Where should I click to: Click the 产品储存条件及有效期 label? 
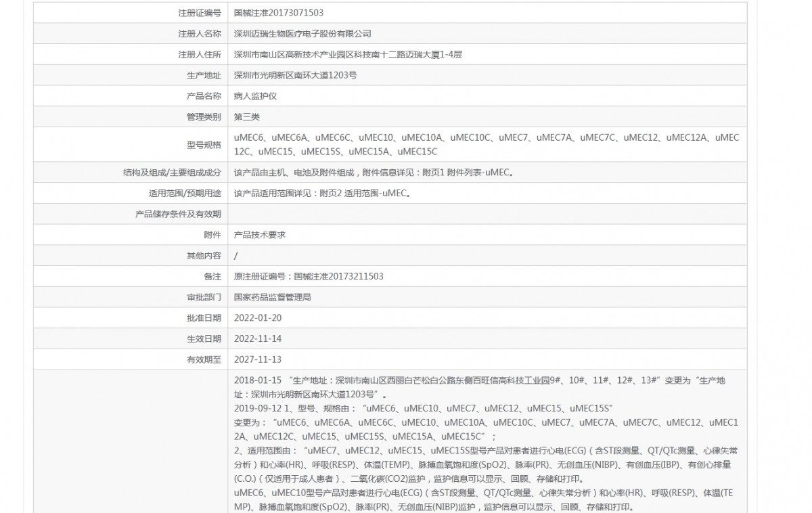point(178,214)
